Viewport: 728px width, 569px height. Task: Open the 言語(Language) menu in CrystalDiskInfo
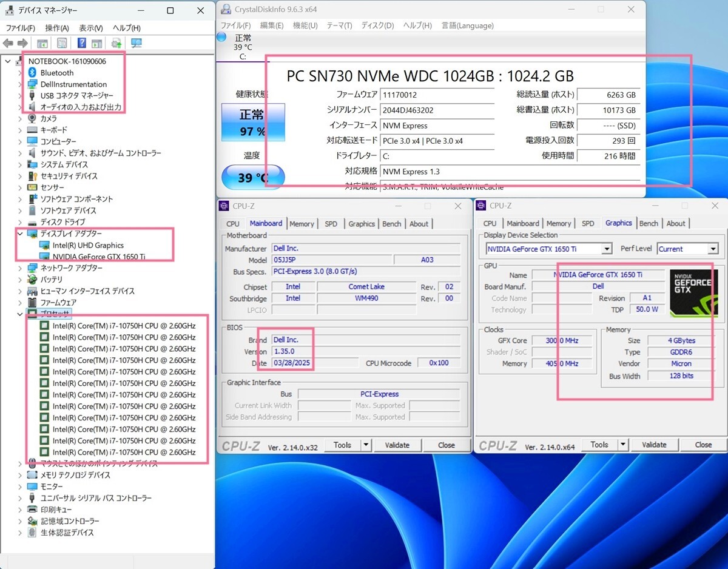click(468, 25)
